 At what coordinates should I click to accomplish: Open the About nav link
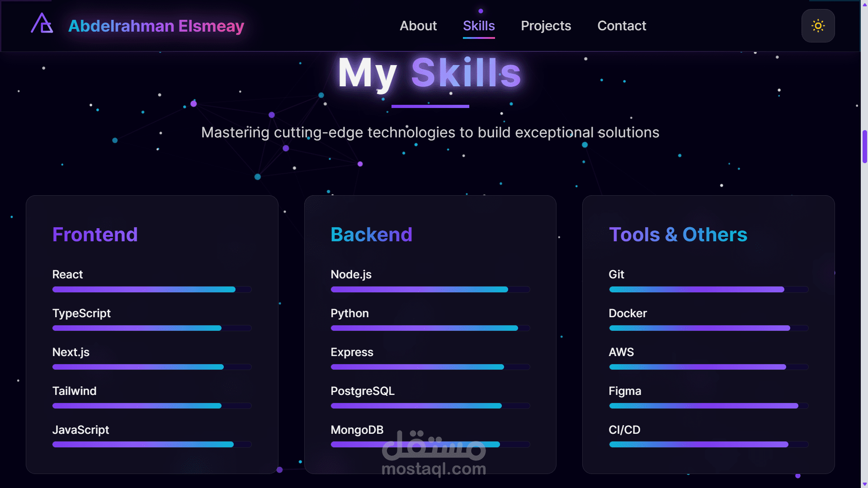(418, 26)
